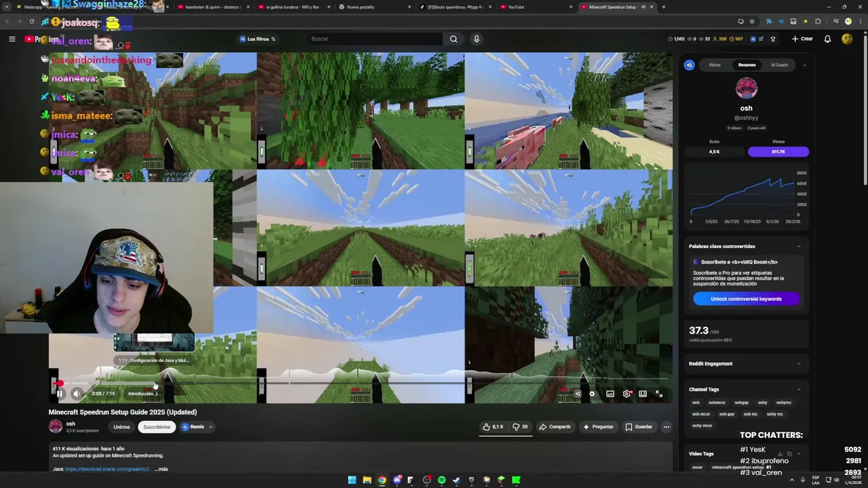Click the Suscribirme button
868x488 pixels.
[157, 427]
